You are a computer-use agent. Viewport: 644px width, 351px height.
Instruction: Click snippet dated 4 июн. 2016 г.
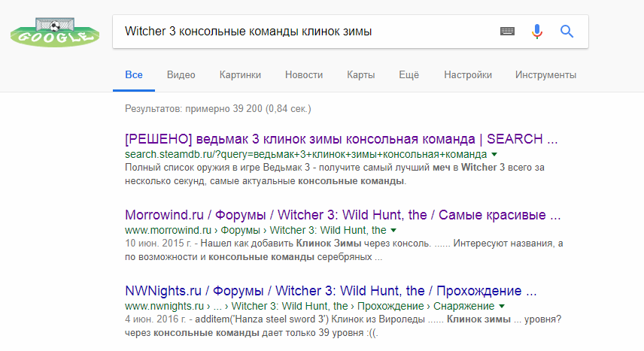tap(343, 326)
